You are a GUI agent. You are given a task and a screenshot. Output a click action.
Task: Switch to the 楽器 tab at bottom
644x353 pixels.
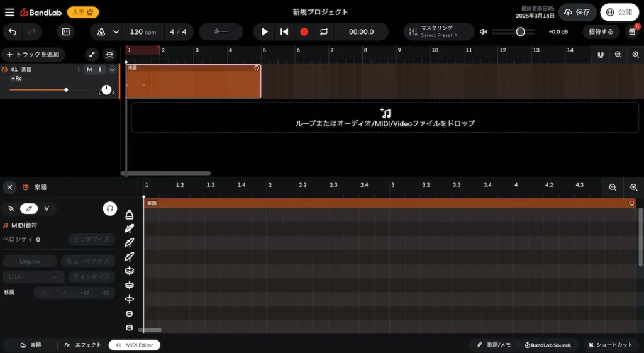coord(31,345)
